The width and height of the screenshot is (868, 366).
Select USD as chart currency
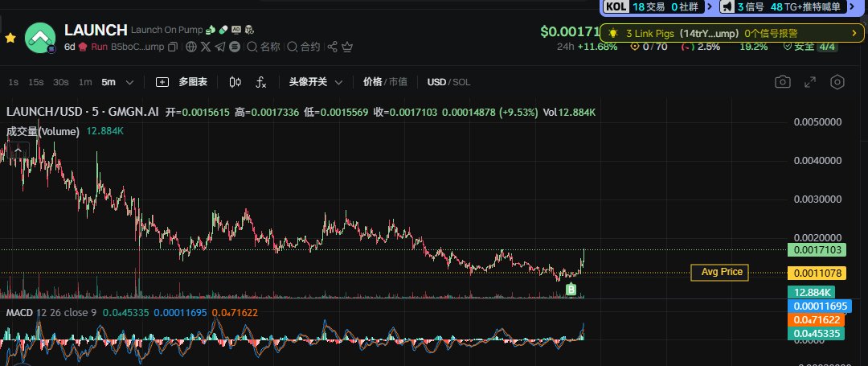click(x=436, y=82)
